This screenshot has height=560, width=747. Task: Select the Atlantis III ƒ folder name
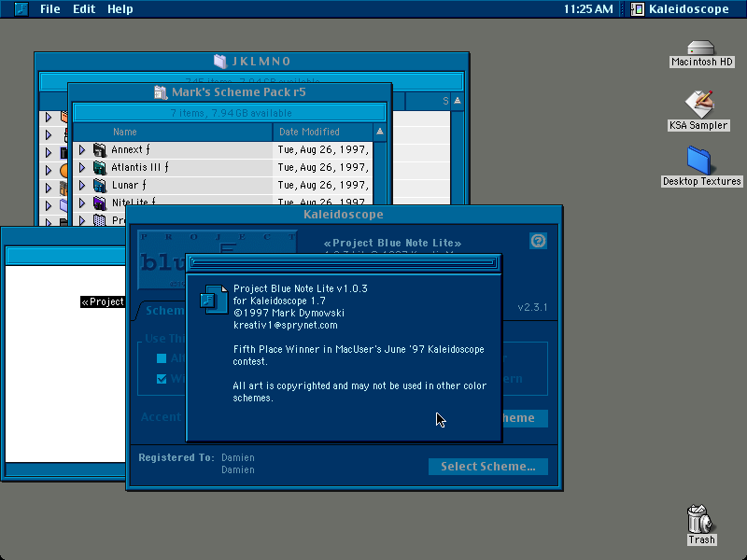click(x=139, y=167)
